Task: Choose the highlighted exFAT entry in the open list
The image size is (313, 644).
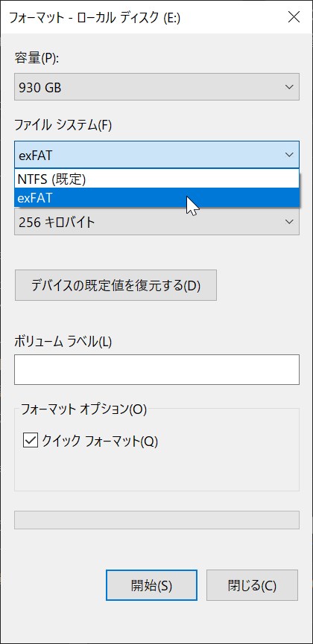Action: coord(156,197)
